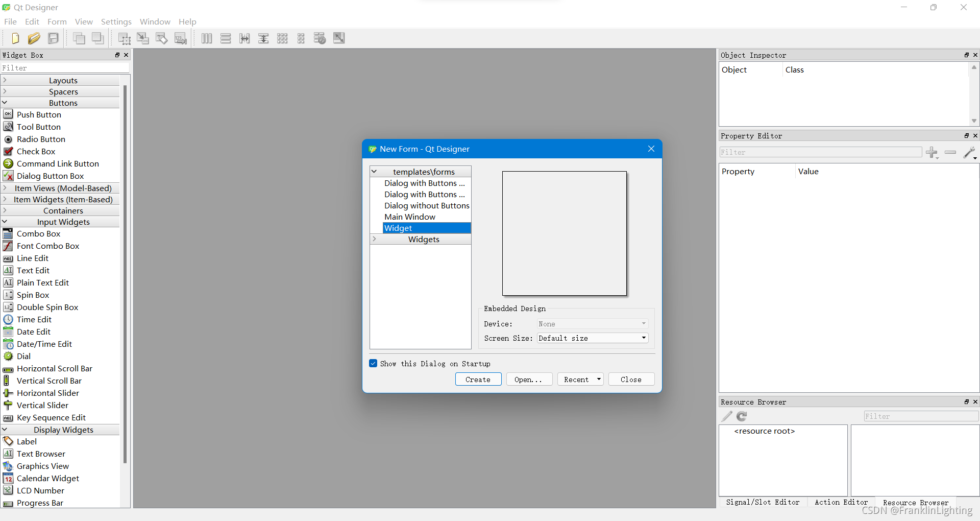
Task: Select Dial widget in Widget Box
Action: tap(23, 356)
